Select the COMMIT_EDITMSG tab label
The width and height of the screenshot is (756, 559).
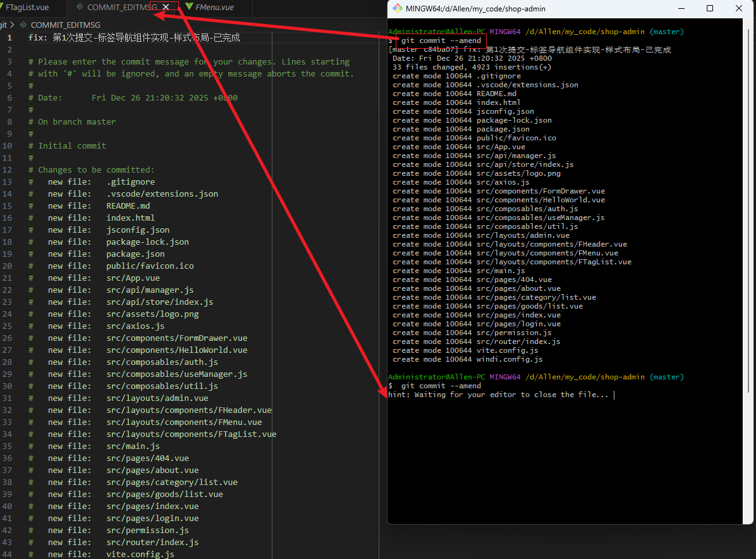(x=122, y=7)
